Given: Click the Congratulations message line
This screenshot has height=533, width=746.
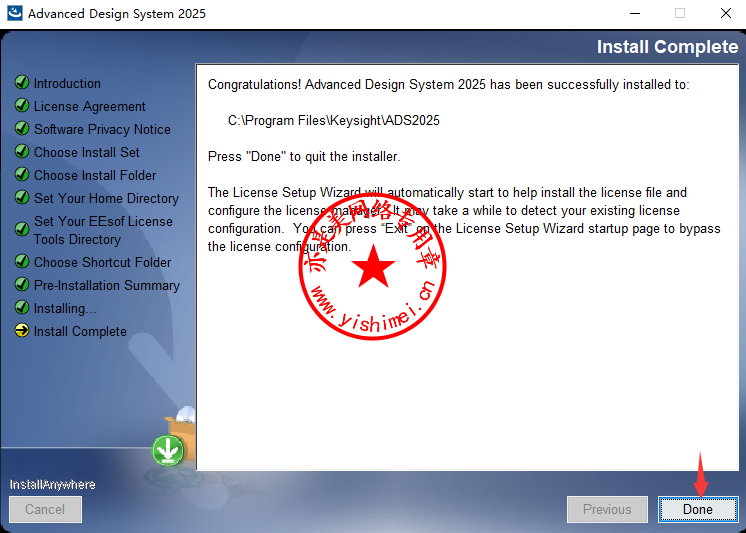Looking at the screenshot, I should point(448,85).
